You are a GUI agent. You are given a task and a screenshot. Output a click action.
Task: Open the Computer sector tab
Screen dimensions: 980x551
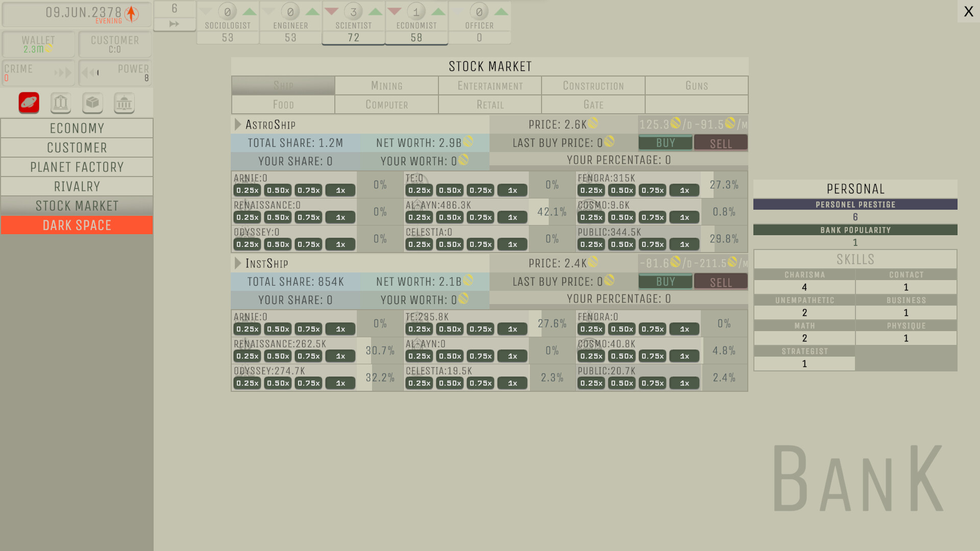click(x=386, y=105)
